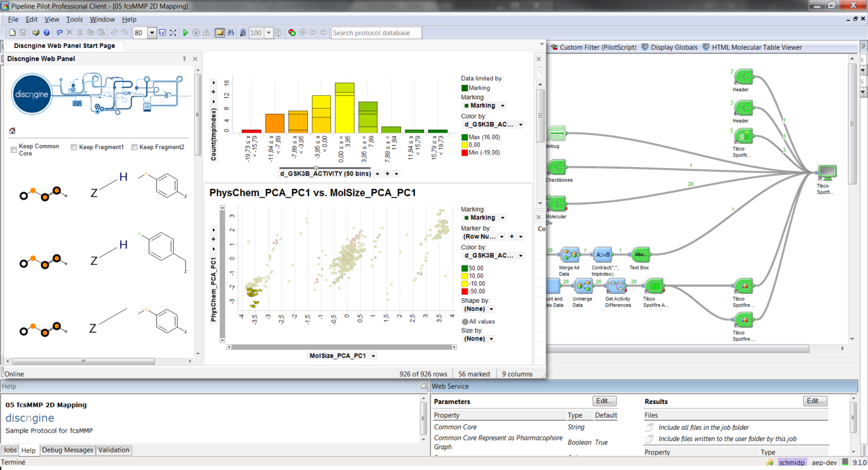Viewport: 868px width, 470px height.
Task: Pin the Discngine Web Panel
Action: coord(184,59)
